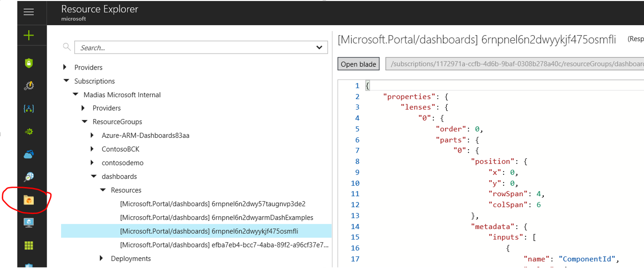
Task: Expand the ContosoBCK resource group
Action: coord(92,149)
